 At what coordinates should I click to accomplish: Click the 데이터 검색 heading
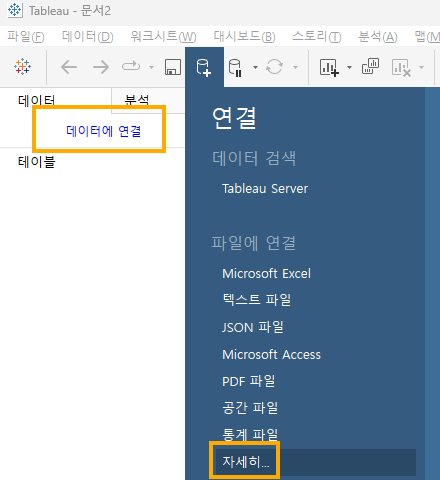click(254, 158)
